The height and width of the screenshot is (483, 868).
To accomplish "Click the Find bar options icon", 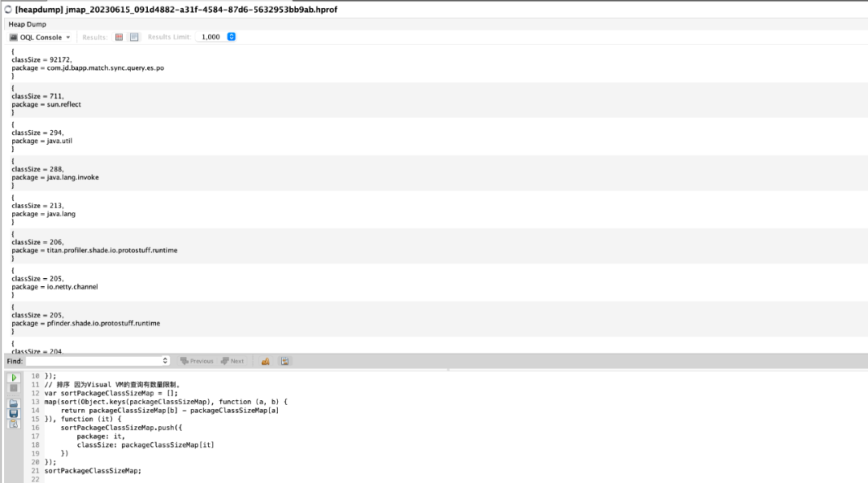I will (x=285, y=362).
